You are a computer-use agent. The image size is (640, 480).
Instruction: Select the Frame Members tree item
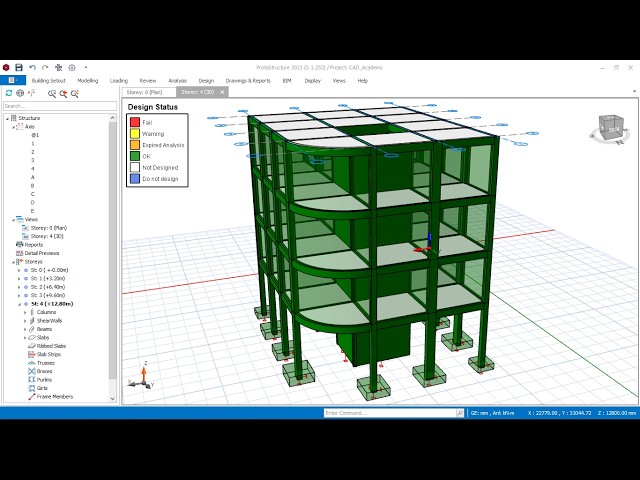pyautogui.click(x=50, y=397)
